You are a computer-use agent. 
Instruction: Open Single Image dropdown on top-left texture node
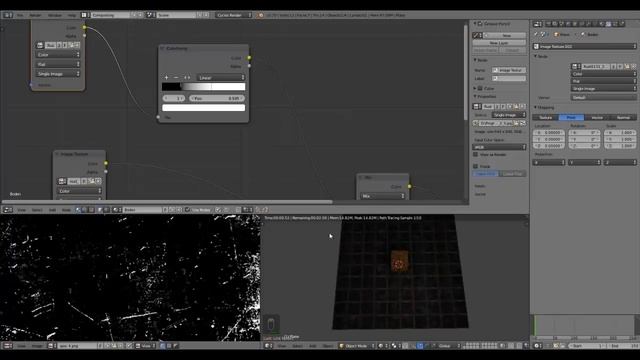[58, 74]
